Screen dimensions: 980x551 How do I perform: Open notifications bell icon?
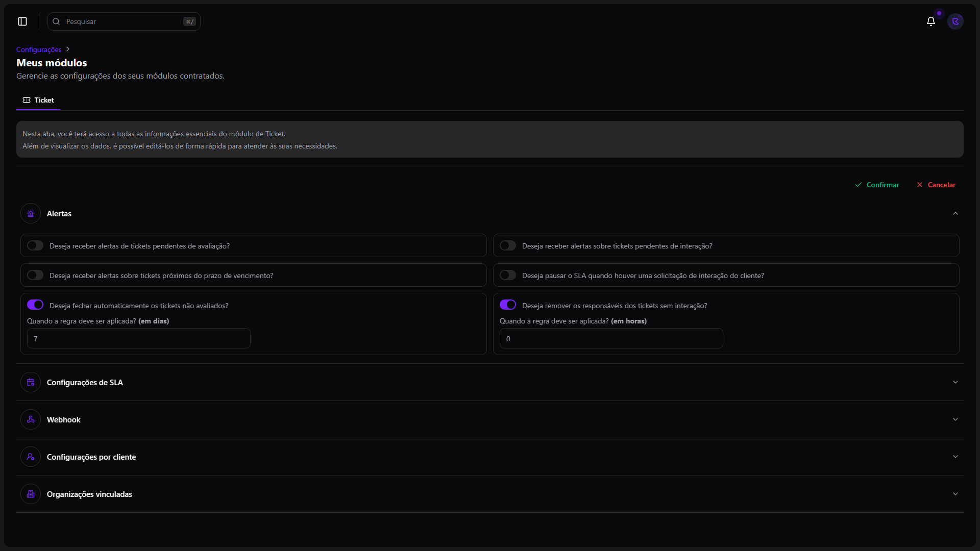(930, 21)
